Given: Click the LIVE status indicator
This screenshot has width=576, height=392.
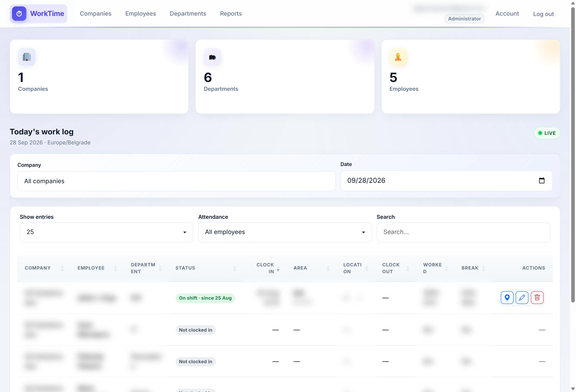Looking at the screenshot, I should coord(547,133).
